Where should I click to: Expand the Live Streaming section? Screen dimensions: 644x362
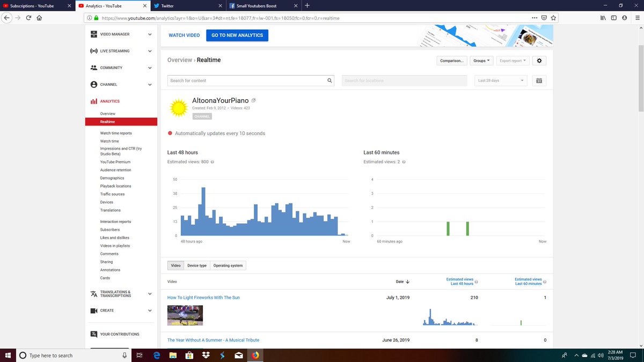click(x=150, y=51)
